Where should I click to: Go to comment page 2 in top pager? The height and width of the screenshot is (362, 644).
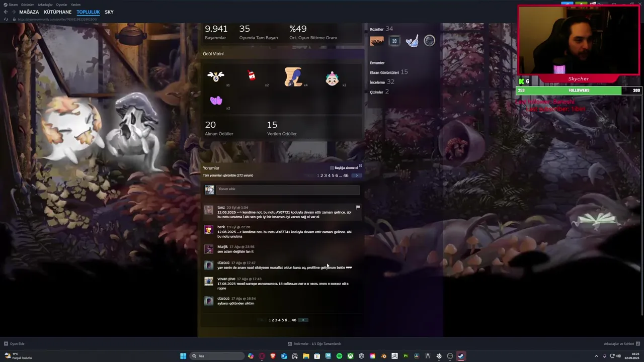pyautogui.click(x=321, y=175)
